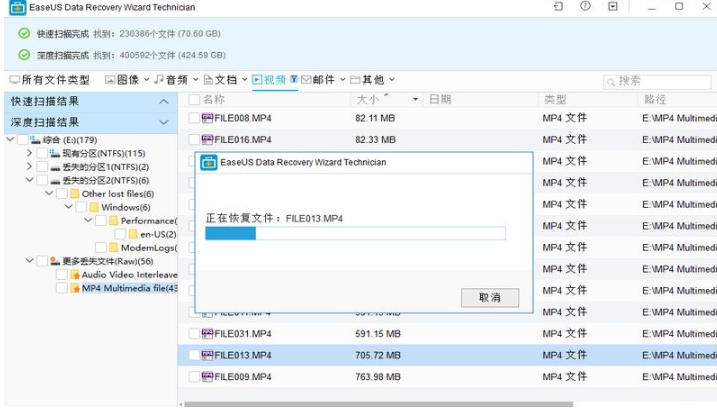Viewport: 717px width, 408px height.
Task: Open the import session icon in title bar
Action: pyautogui.click(x=558, y=6)
